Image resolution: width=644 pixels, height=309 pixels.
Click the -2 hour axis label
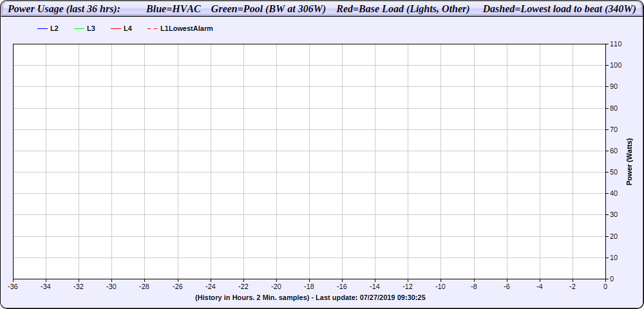573,286
